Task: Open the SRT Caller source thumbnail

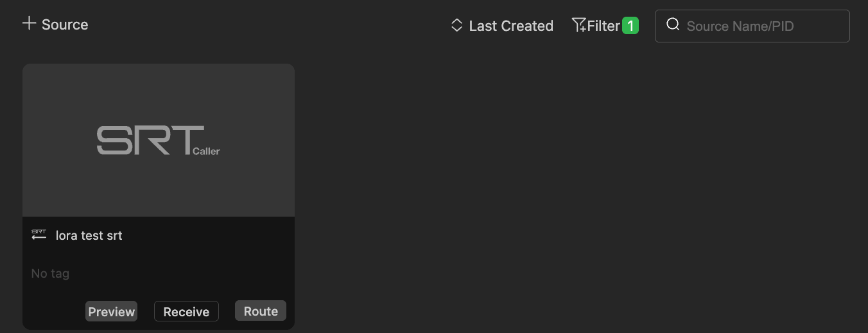Action: pos(159,140)
